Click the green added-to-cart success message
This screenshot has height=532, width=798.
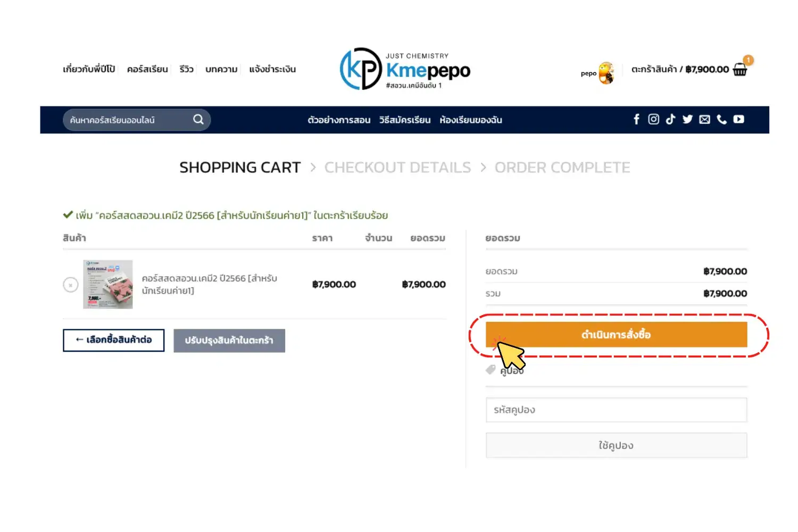[226, 215]
